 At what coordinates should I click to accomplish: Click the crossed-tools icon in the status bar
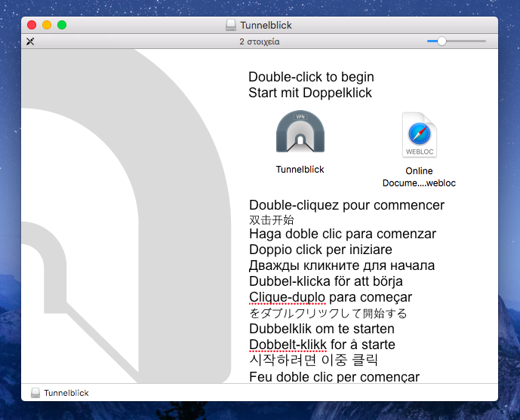30,41
